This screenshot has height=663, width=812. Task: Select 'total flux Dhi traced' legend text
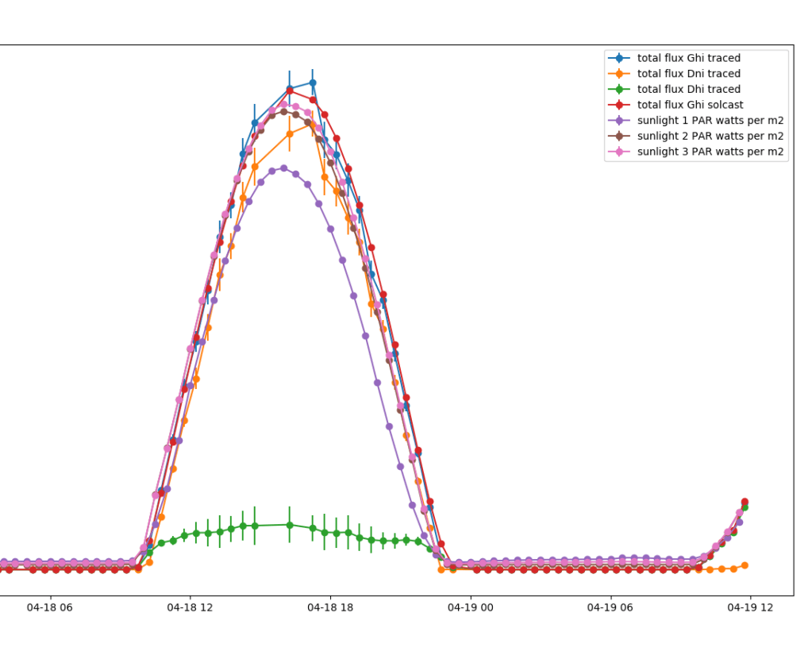click(x=688, y=90)
